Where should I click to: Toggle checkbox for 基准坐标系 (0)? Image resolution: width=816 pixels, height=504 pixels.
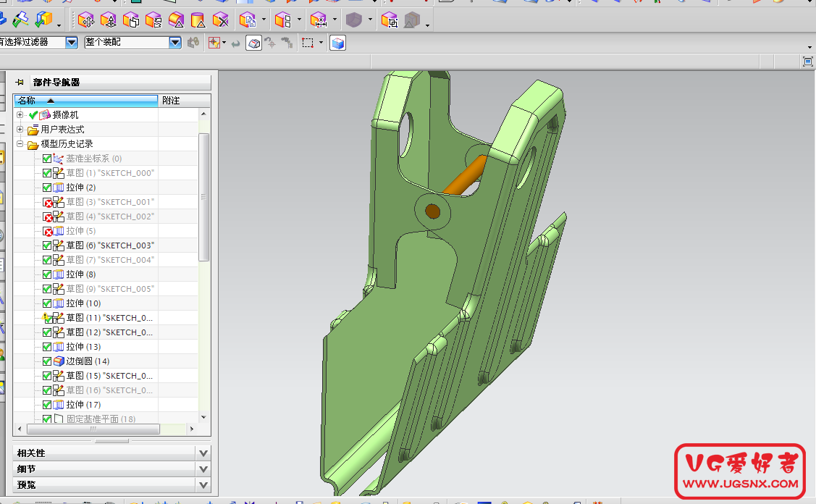pyautogui.click(x=47, y=159)
